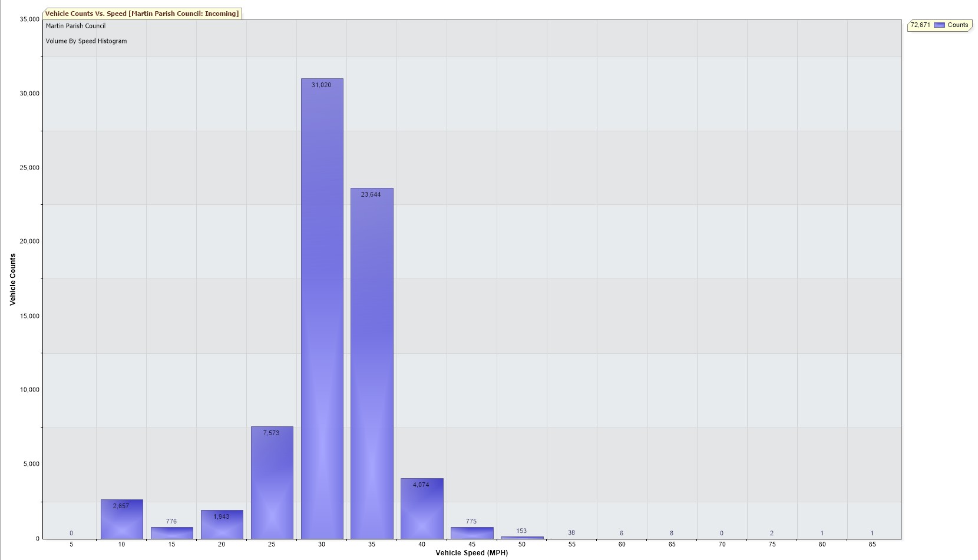Click the Counts legend color swatch
978x560 pixels.
pos(939,25)
